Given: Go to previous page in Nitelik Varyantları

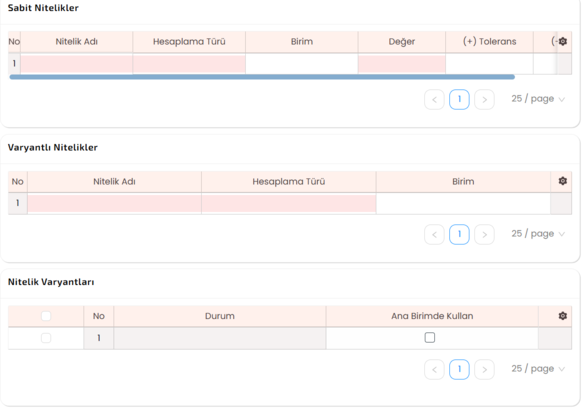Looking at the screenshot, I should pyautogui.click(x=434, y=369).
